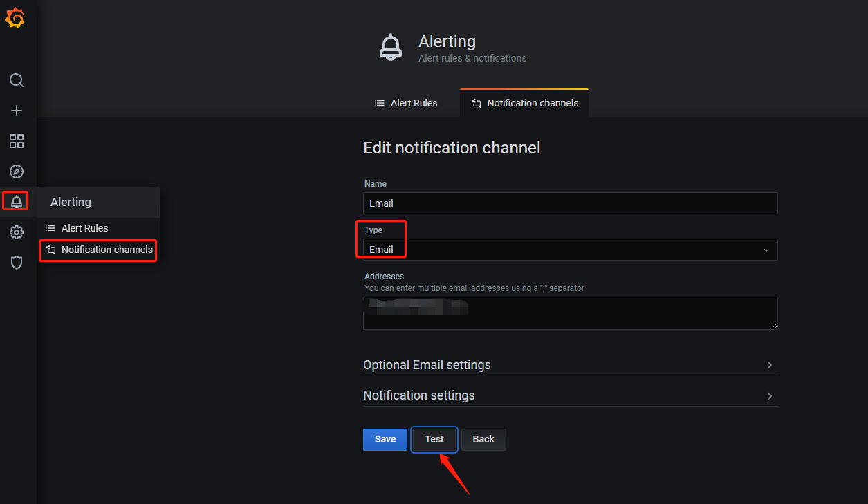Select the Notification channels tab
The width and height of the screenshot is (868, 504).
[x=524, y=103]
